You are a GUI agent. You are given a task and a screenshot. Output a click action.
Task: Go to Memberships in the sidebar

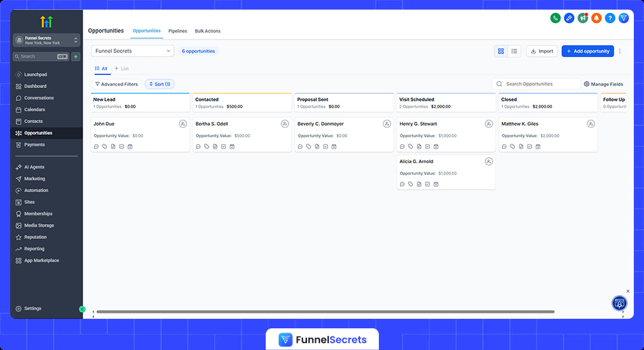(x=46, y=214)
